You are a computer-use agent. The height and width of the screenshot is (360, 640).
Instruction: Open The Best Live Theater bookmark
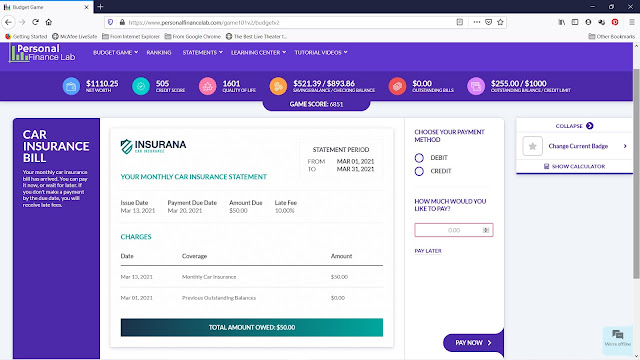[x=256, y=36]
